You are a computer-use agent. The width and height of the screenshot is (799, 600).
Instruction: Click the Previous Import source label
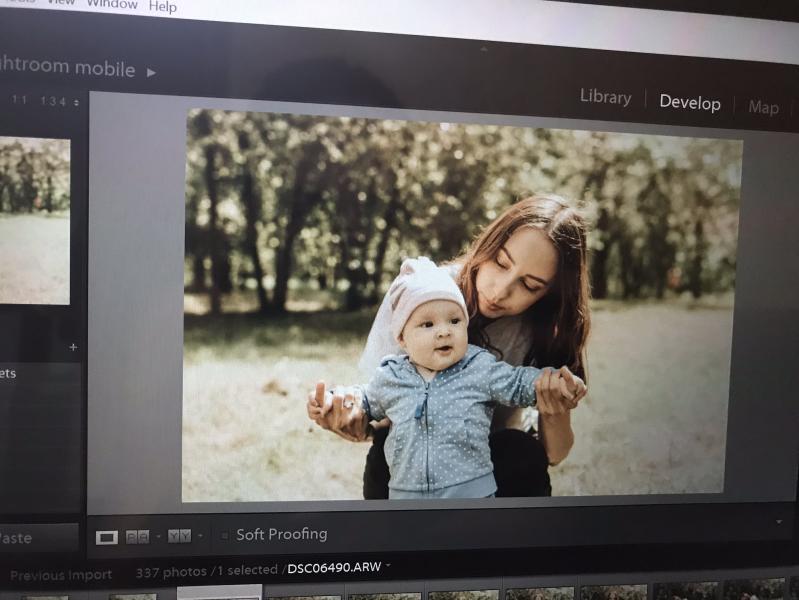coord(61,575)
